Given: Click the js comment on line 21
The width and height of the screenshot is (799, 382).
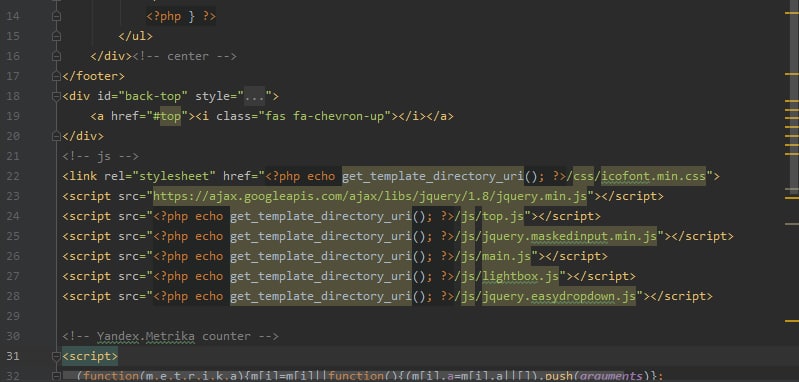Looking at the screenshot, I should click(x=101, y=156).
